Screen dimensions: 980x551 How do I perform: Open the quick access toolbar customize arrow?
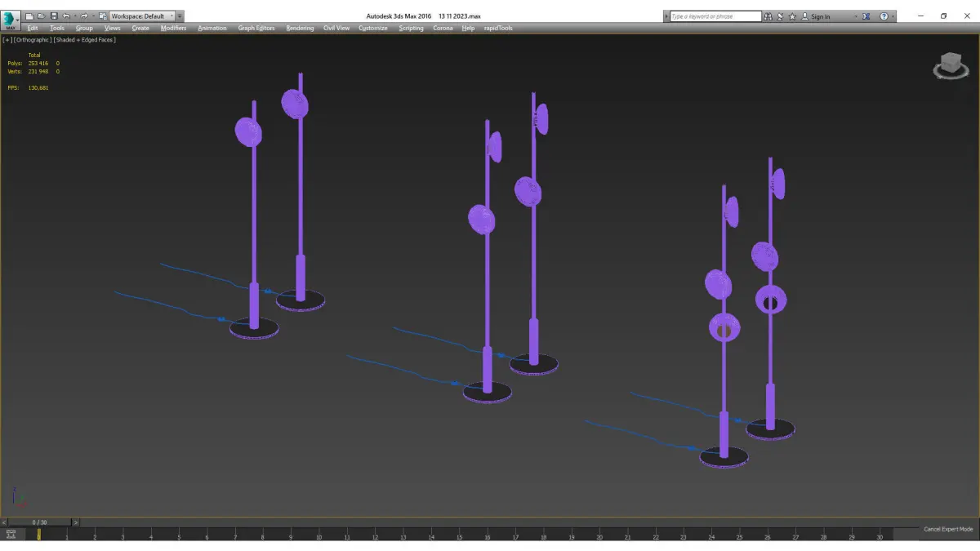[180, 16]
